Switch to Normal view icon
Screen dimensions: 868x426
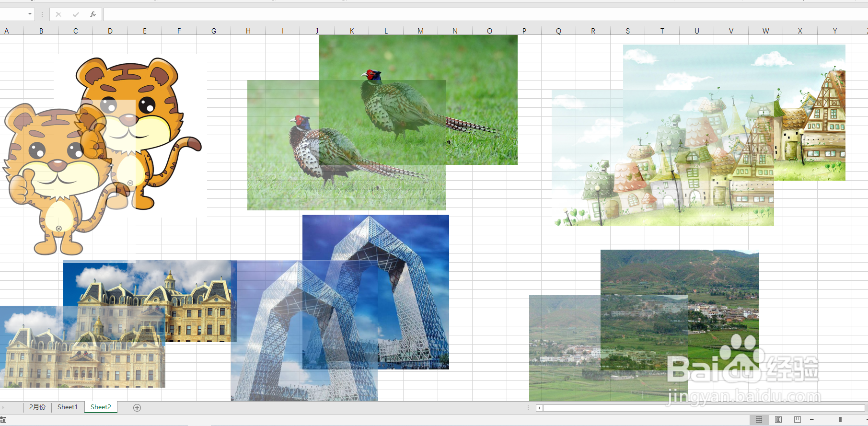point(759,420)
